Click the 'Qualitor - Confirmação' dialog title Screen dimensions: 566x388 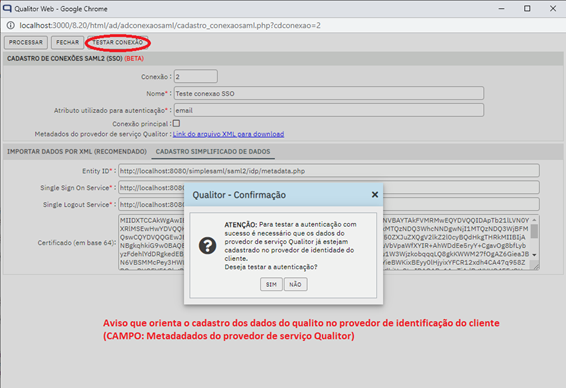pos(239,195)
